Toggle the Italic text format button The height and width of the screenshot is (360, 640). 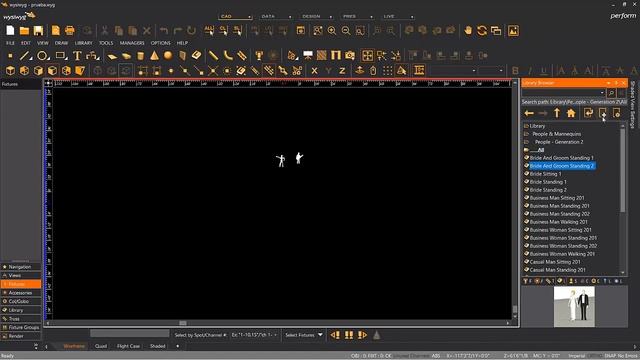pyautogui.click(x=529, y=71)
